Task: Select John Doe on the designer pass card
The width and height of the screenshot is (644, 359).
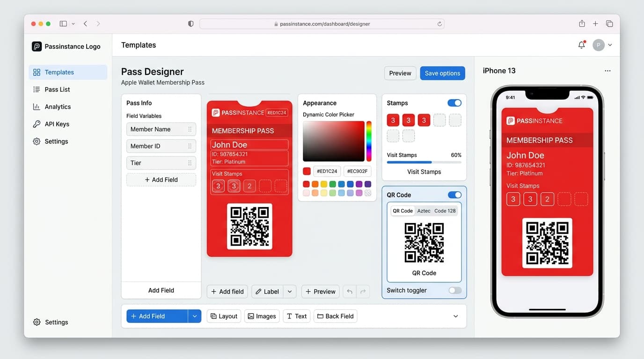Action: 249,144
